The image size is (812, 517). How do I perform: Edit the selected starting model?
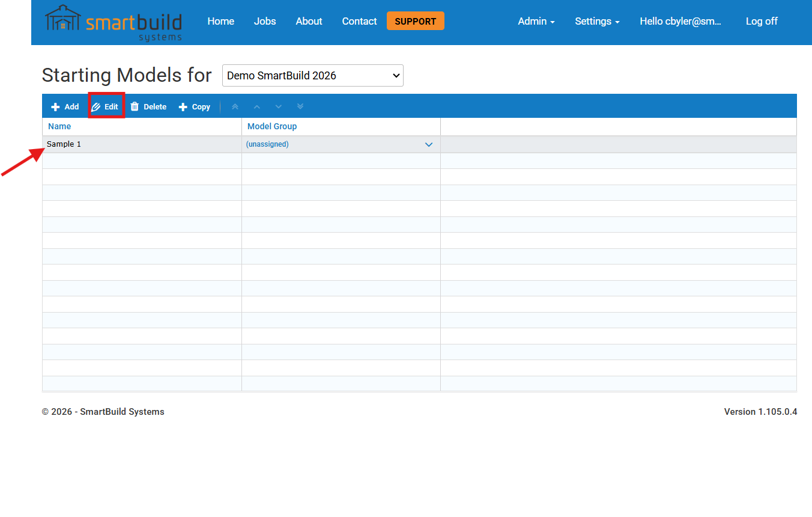pos(105,106)
